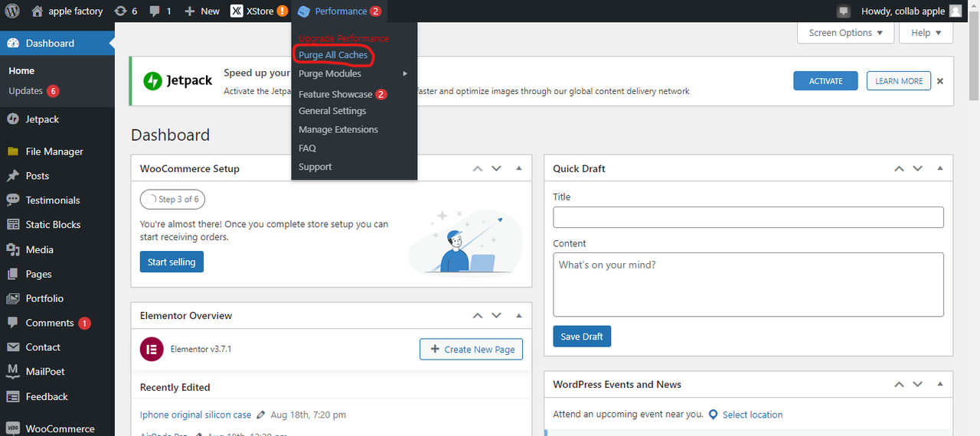Click Save Draft button
This screenshot has width=980, height=436.
(582, 337)
